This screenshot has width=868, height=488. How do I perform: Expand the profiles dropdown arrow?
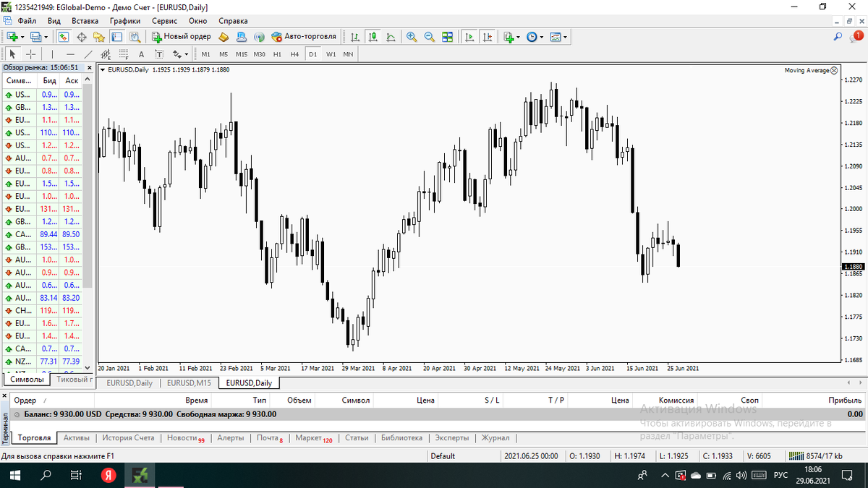point(46,37)
